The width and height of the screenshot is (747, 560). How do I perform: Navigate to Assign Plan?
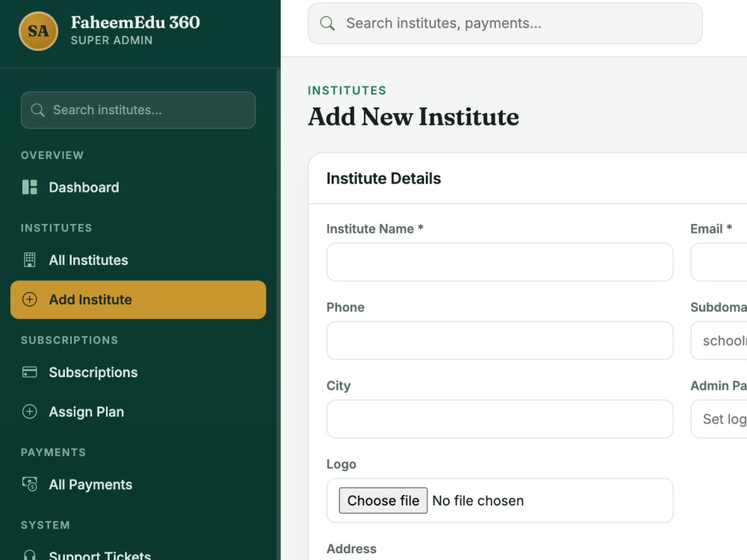[138, 411]
